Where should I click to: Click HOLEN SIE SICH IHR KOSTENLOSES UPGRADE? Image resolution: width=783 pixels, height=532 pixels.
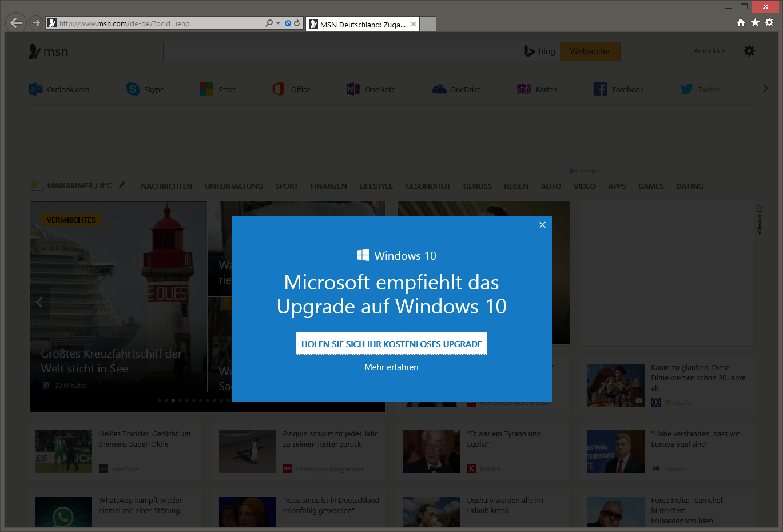tap(391, 343)
